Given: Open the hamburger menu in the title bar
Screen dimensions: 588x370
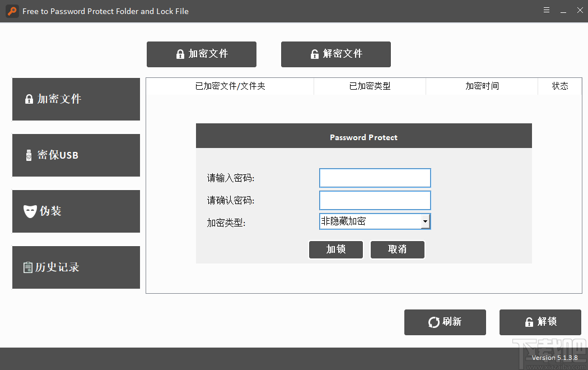Looking at the screenshot, I should click(546, 10).
